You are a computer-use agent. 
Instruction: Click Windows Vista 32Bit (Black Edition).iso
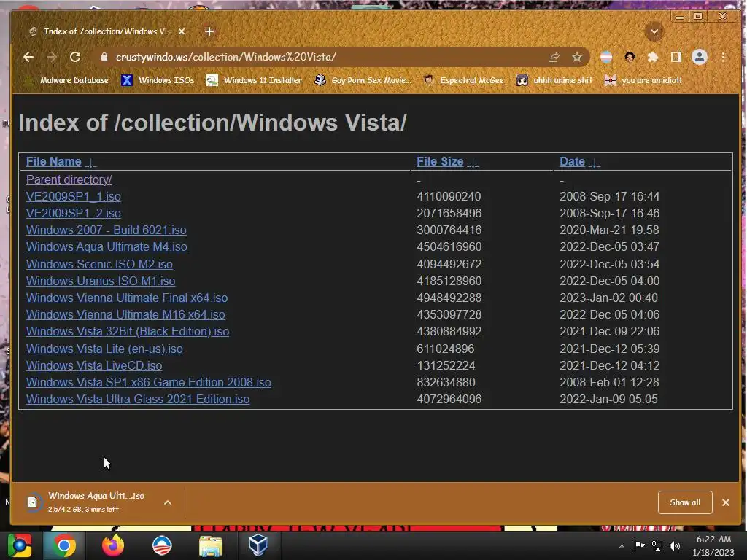pyautogui.click(x=128, y=332)
